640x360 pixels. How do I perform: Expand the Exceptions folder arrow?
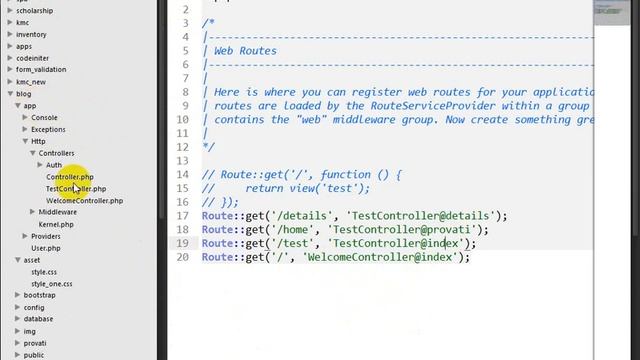point(25,129)
